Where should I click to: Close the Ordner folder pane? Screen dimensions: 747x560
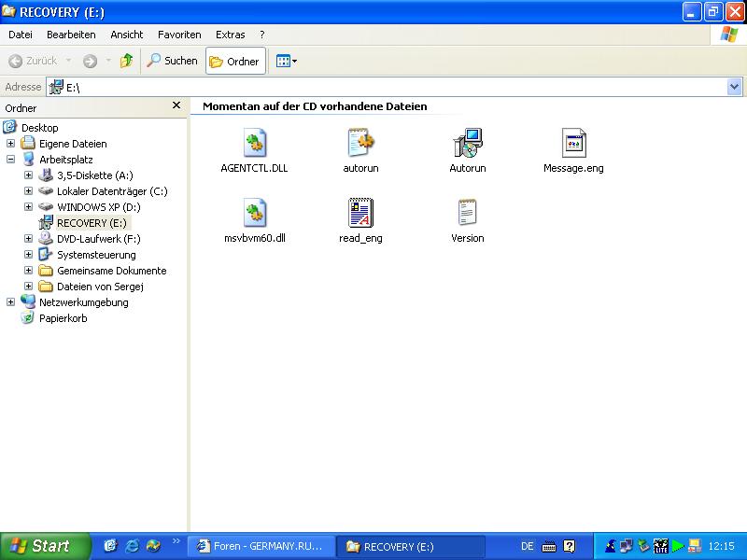176,106
